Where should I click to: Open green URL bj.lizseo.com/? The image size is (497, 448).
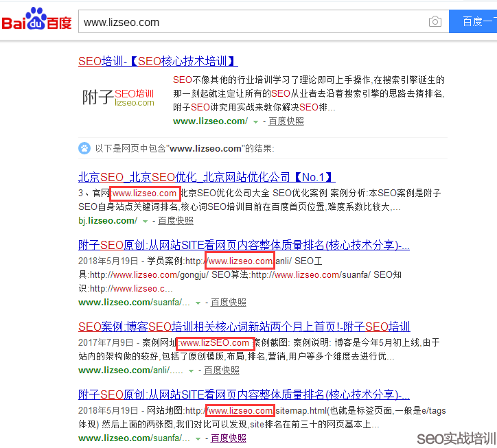108,220
